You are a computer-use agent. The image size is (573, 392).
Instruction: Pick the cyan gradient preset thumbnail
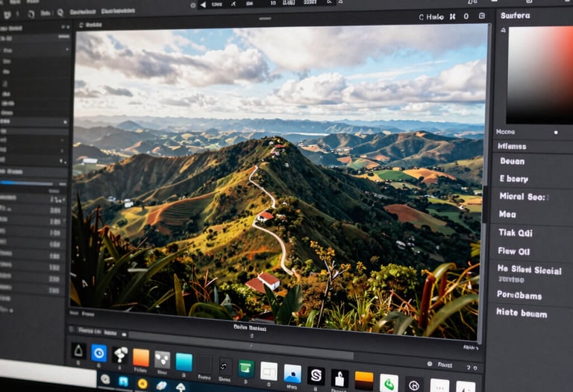[x=184, y=361]
